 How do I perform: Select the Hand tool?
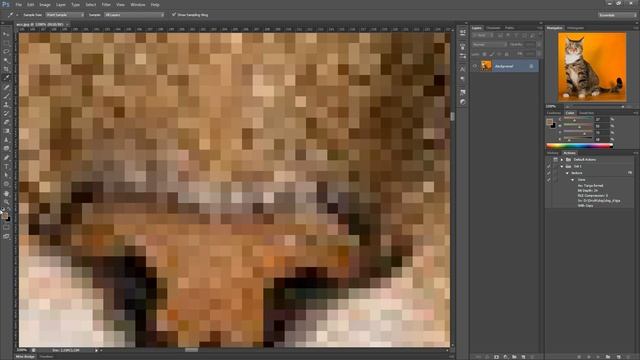click(x=6, y=193)
